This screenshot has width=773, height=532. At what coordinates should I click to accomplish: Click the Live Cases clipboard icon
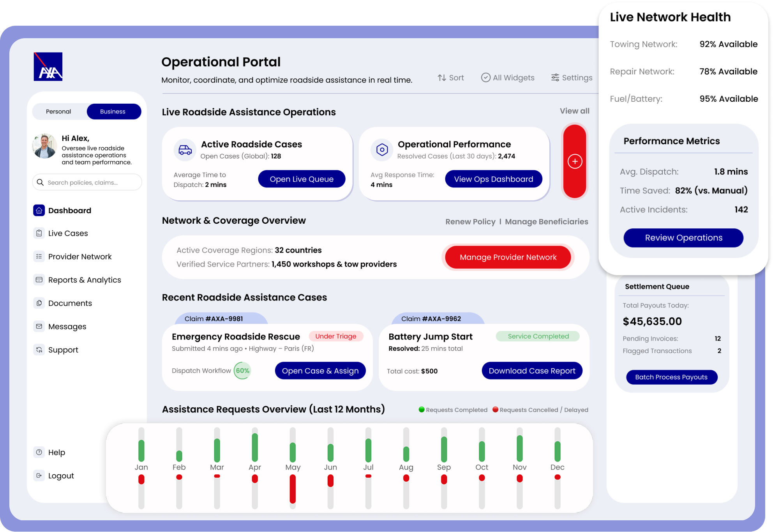pyautogui.click(x=39, y=233)
